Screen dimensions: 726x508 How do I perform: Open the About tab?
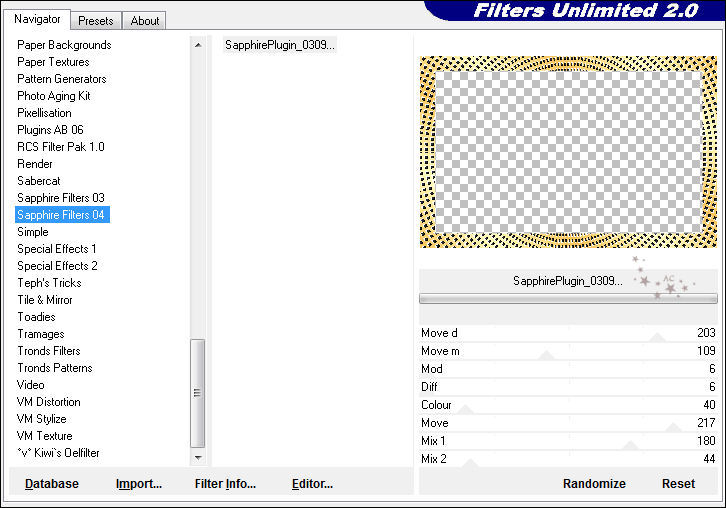pyautogui.click(x=145, y=20)
